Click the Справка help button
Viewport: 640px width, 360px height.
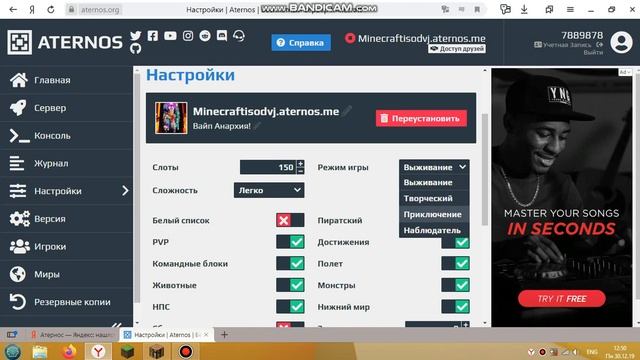301,42
